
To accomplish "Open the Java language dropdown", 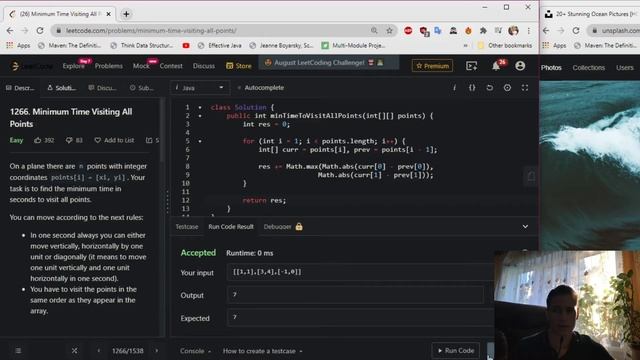I will click(x=199, y=88).
